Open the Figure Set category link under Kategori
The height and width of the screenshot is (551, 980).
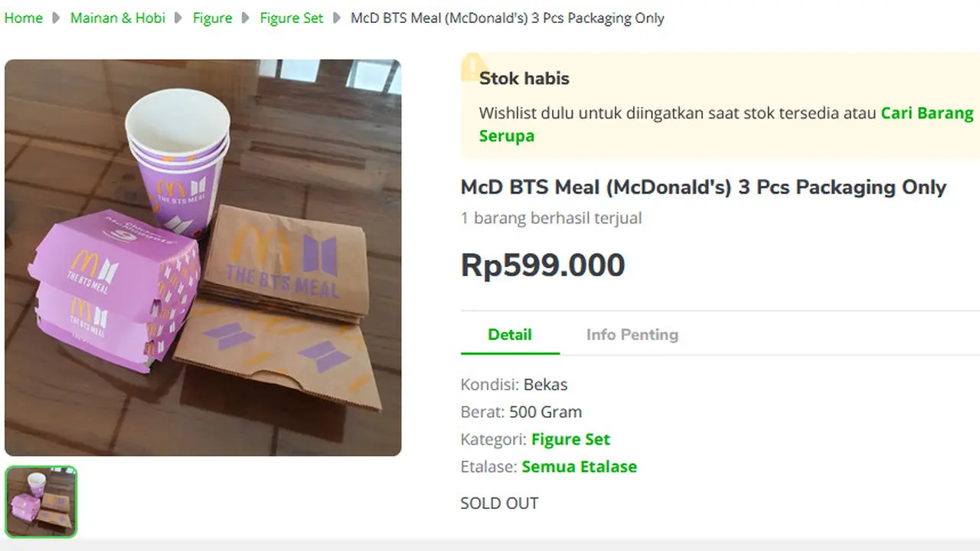(571, 439)
